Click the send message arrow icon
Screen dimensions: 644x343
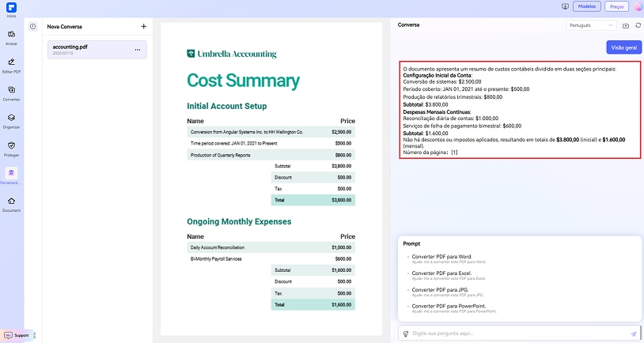634,334
